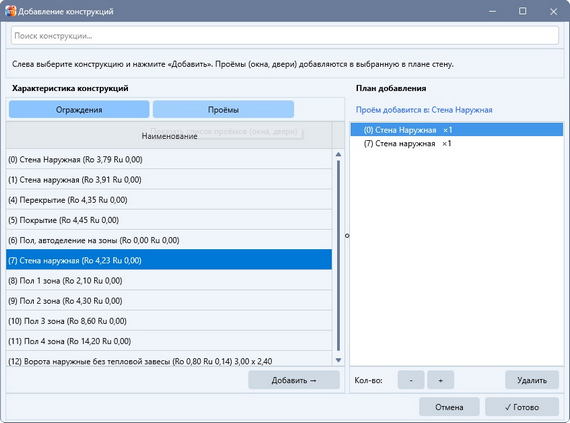Click the construction search field
The image size is (570, 423).
coord(285,36)
